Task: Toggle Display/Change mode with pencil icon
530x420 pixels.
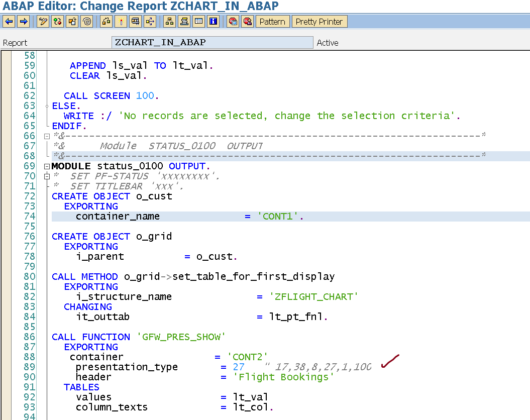Action: (x=43, y=22)
